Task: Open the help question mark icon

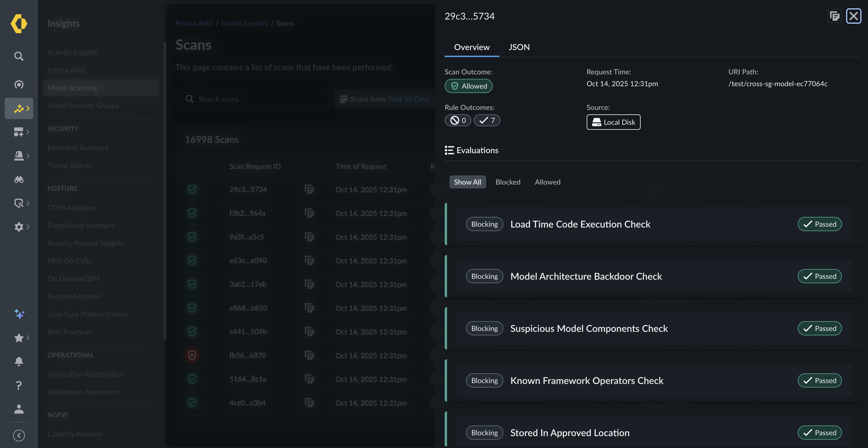Action: (19, 385)
